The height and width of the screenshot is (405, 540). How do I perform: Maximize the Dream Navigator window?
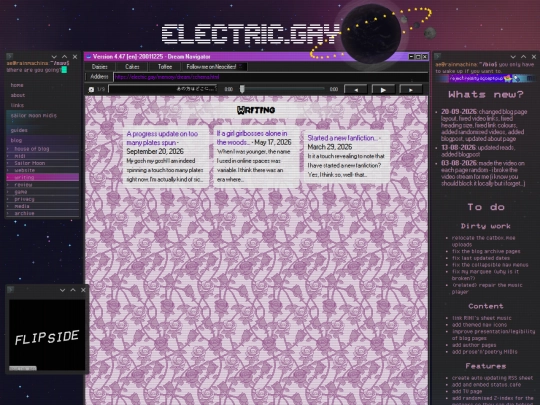coord(418,56)
